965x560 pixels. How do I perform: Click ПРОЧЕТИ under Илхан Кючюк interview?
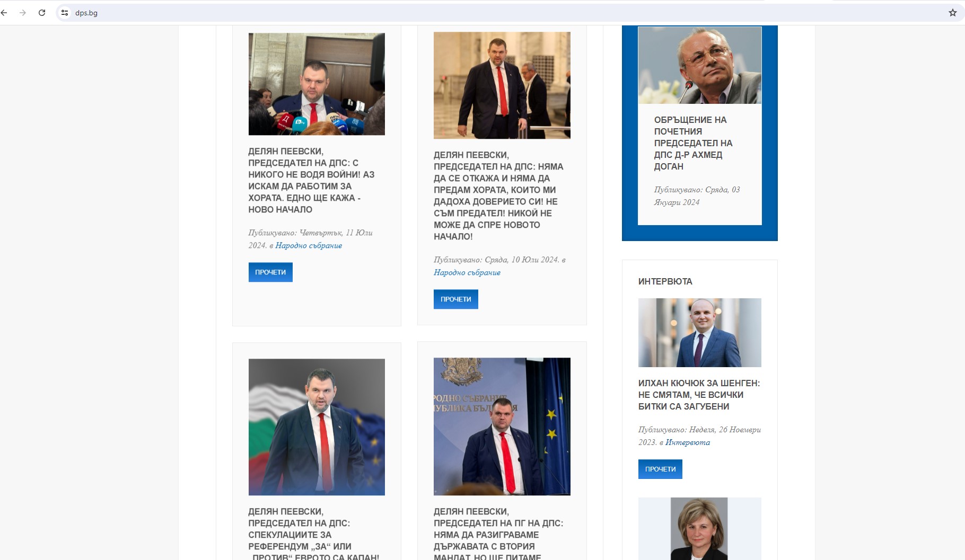[x=660, y=469]
